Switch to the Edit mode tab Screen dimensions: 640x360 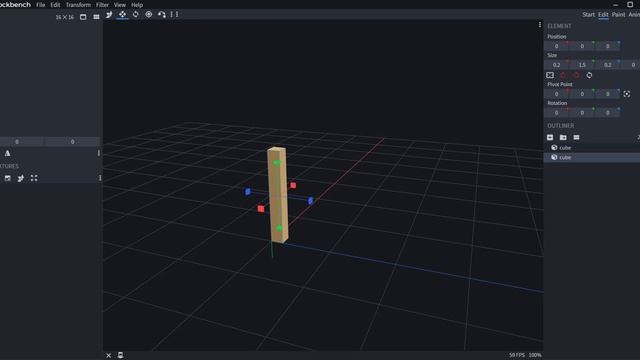(x=603, y=15)
